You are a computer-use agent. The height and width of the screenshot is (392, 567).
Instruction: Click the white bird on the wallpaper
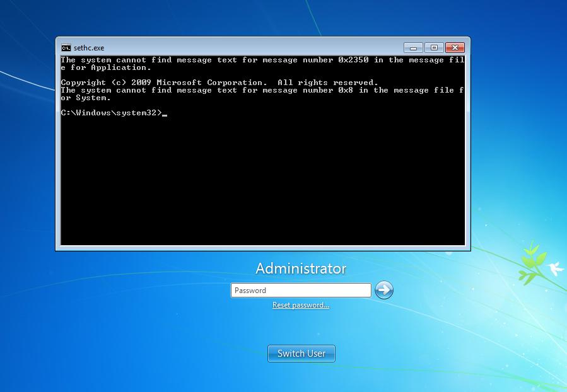click(x=556, y=267)
